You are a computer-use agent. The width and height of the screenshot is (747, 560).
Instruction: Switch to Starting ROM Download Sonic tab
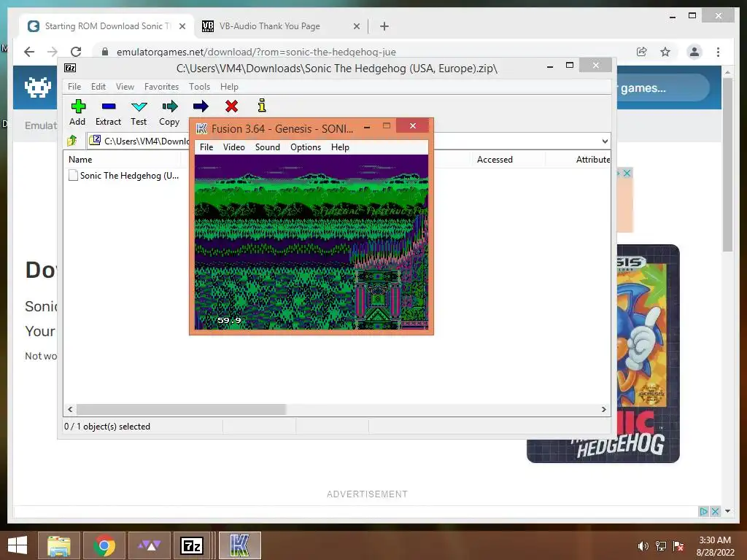coord(107,26)
